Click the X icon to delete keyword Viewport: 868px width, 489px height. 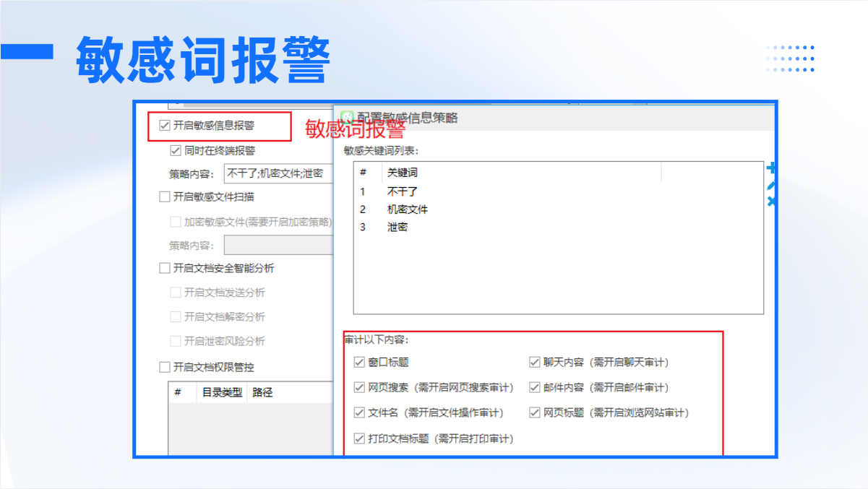pyautogui.click(x=770, y=202)
